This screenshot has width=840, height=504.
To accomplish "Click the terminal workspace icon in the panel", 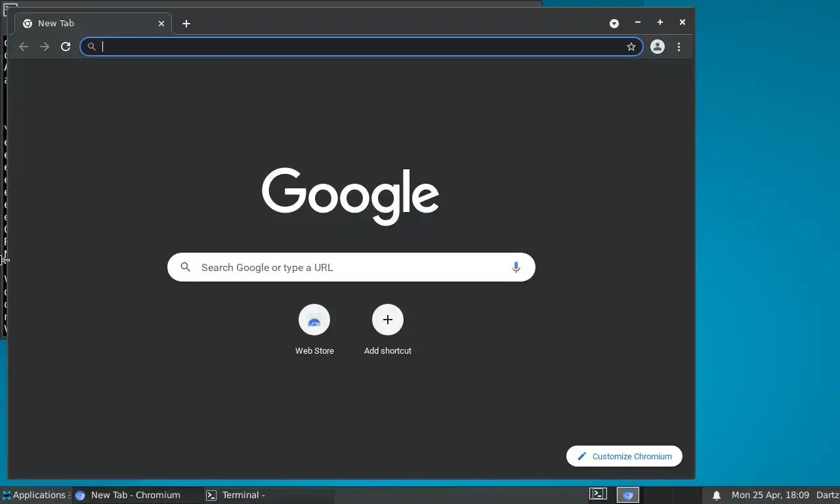I will [598, 494].
